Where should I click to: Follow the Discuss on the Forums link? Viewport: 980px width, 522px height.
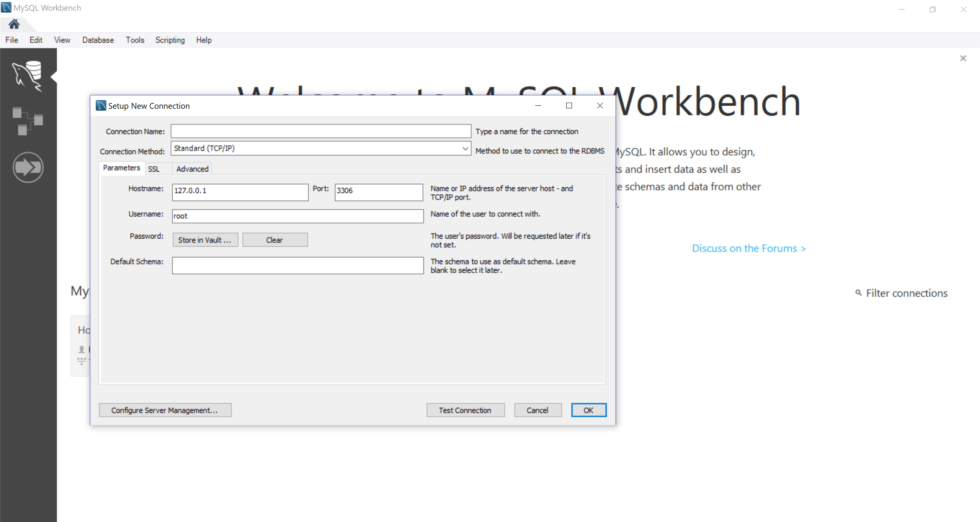click(749, 249)
